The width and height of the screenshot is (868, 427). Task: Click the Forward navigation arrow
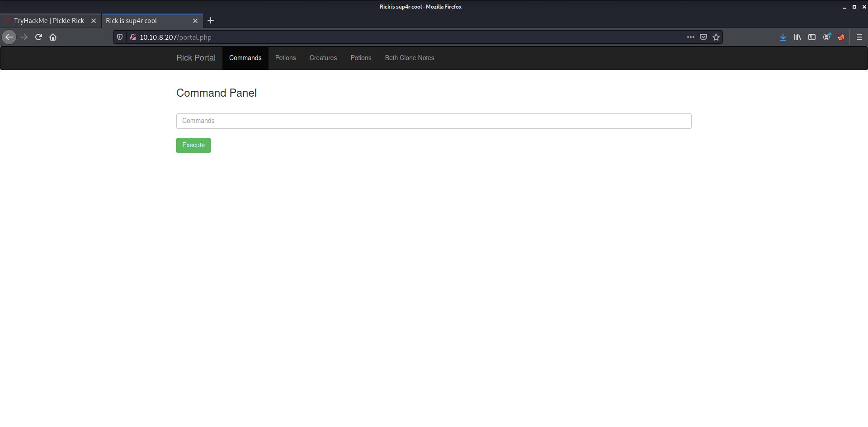[24, 37]
